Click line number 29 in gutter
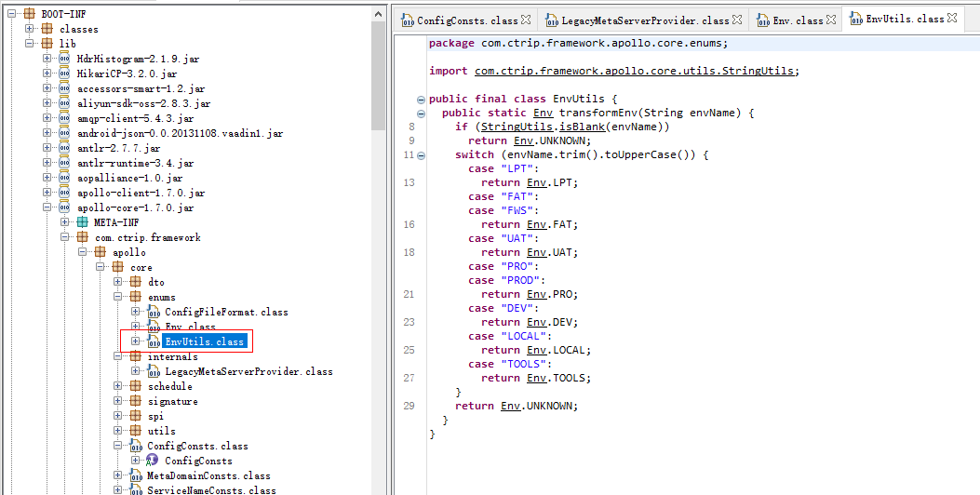Viewport: 980px width, 495px height. point(409,406)
